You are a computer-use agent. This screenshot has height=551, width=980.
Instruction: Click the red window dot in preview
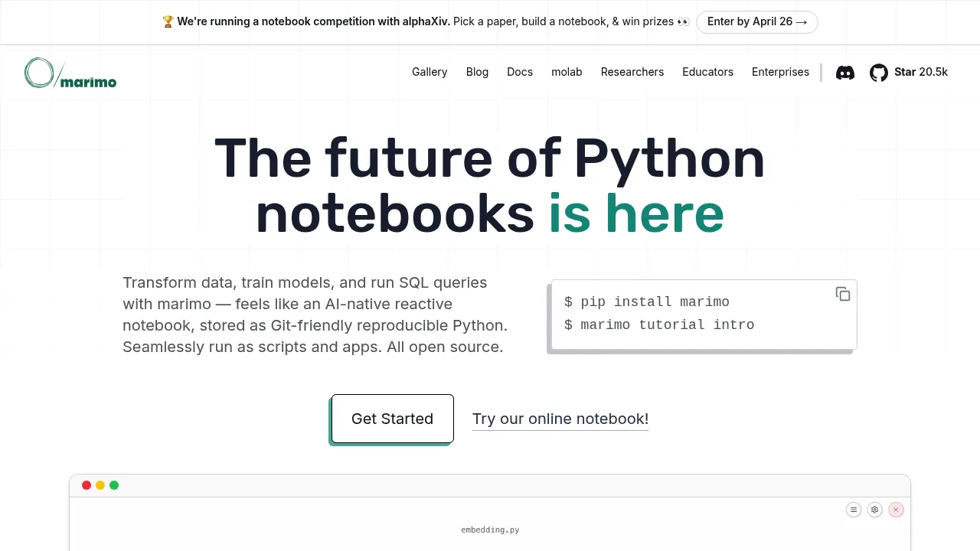[87, 485]
